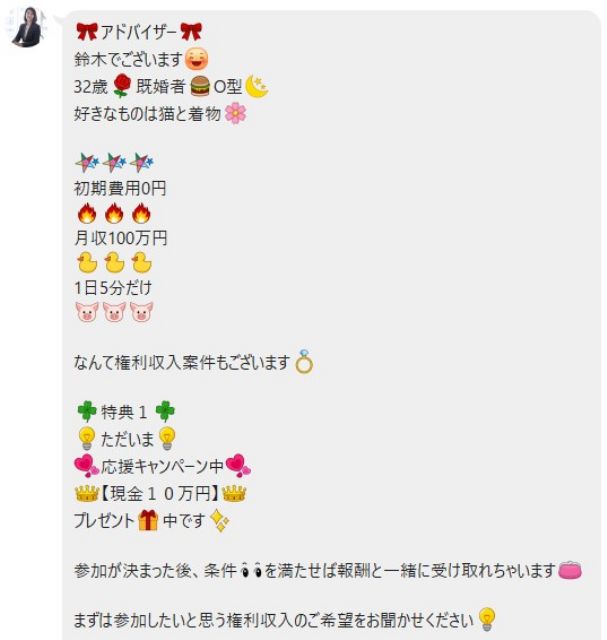Click the sparkles emoji after 中です
The width and height of the screenshot is (607, 640).
click(x=220, y=521)
